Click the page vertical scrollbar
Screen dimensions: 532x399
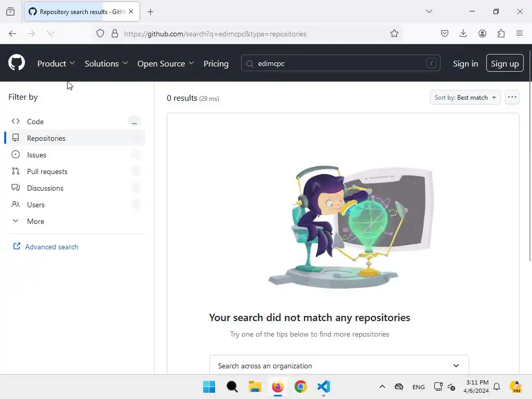530,156
